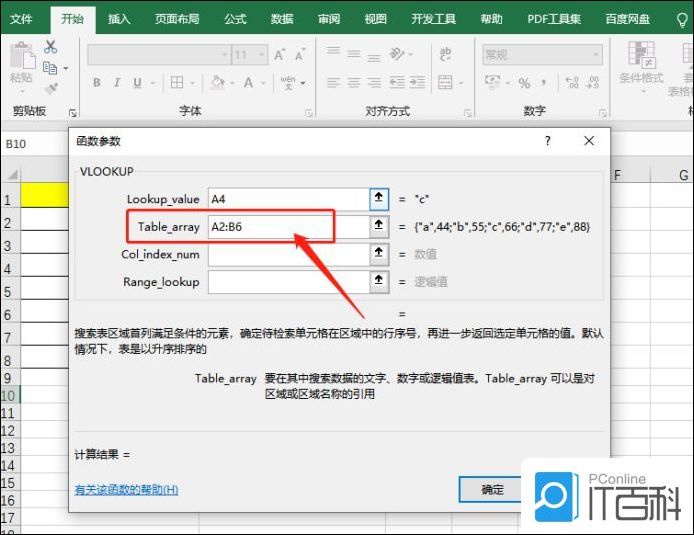Viewport: 694px width, 535px height.
Task: Click the Col_index_num input field
Action: (x=289, y=254)
